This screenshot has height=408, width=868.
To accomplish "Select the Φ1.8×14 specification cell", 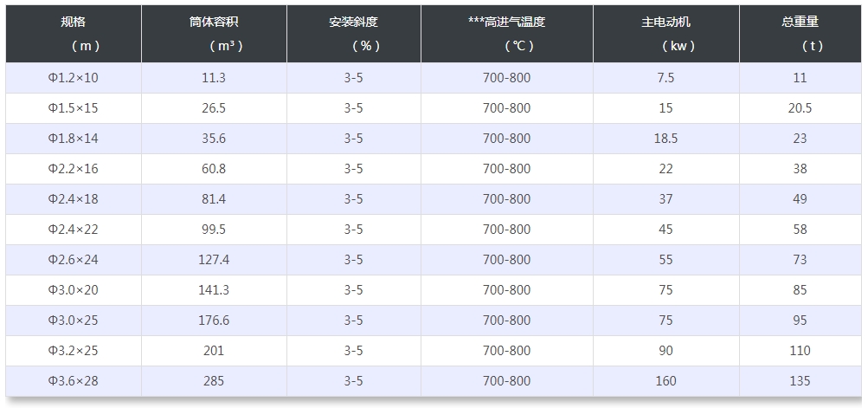I will tap(73, 139).
